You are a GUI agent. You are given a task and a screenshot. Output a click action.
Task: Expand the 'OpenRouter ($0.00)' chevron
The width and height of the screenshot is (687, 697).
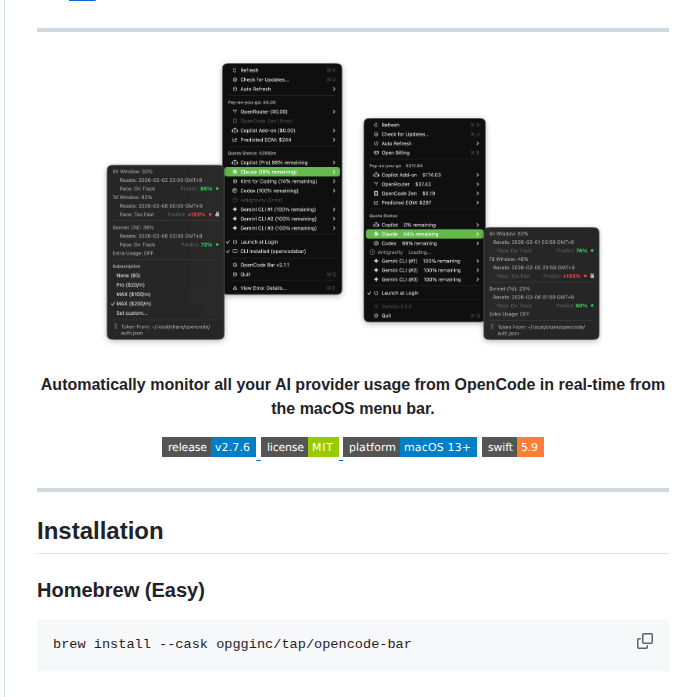pos(334,112)
